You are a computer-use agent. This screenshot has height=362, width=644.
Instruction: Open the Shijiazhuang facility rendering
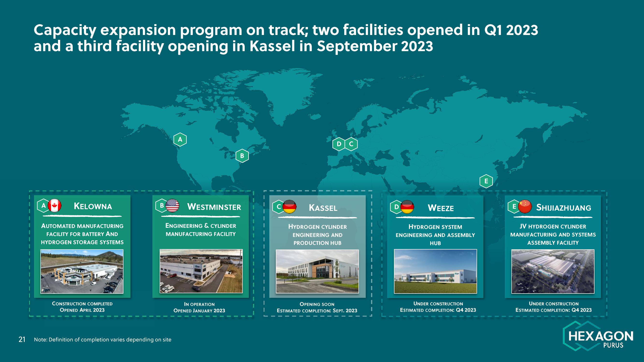553,271
